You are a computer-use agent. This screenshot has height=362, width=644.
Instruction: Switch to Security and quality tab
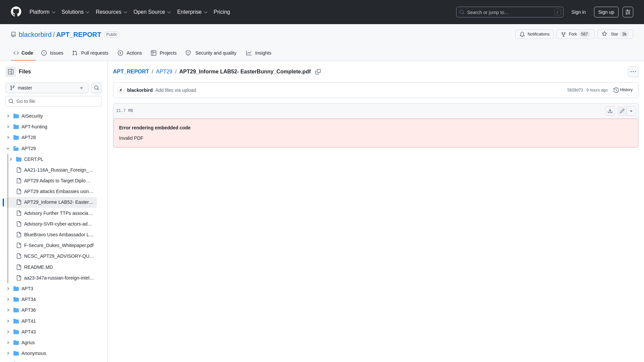(211, 53)
